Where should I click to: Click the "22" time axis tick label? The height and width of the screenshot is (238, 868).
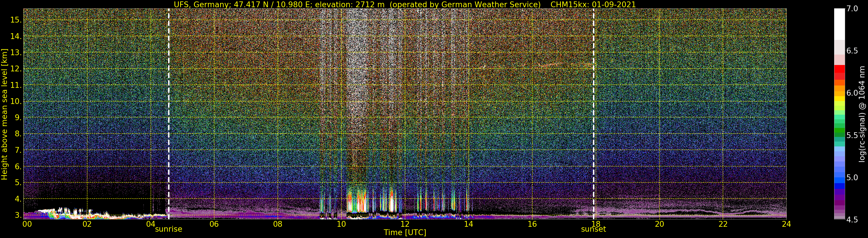[x=723, y=224]
